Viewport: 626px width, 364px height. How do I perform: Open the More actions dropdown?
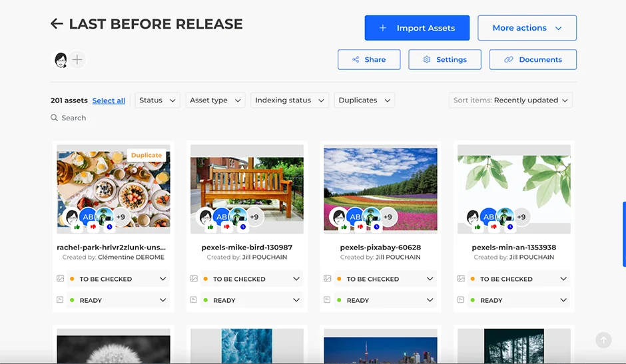[x=527, y=28]
